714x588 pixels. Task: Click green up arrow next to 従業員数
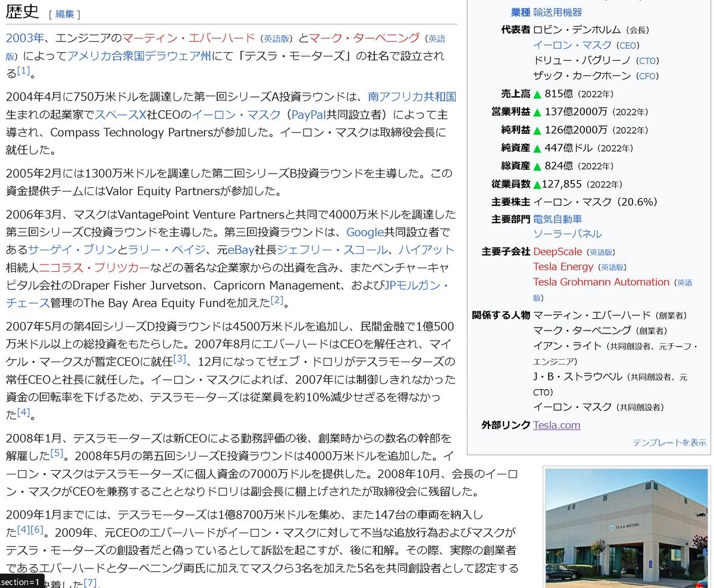pyautogui.click(x=537, y=184)
